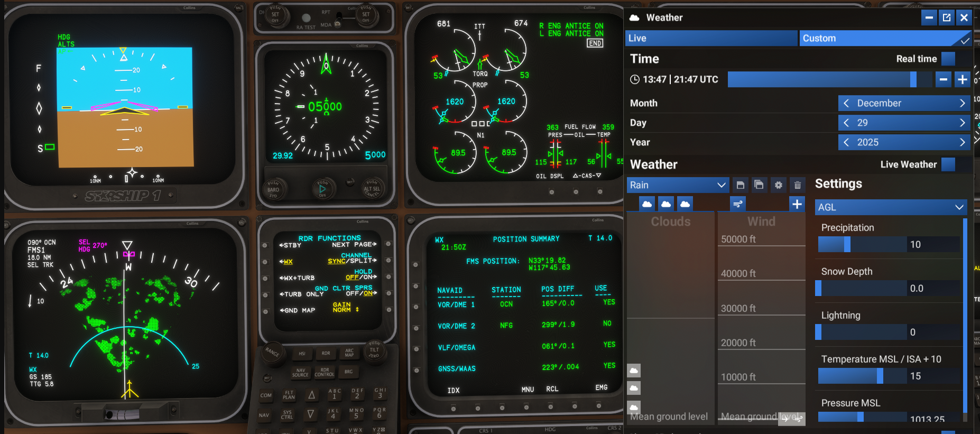Click the Settings panel vertical scrollbar
This screenshot has height=434, width=980.
pos(965,315)
